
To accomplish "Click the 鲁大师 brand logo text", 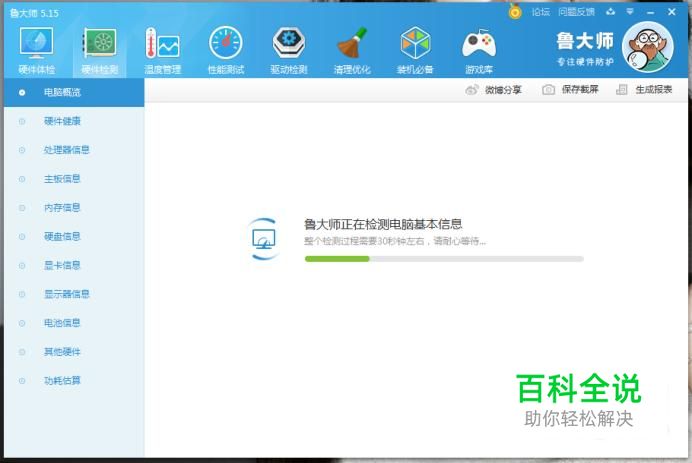I will [x=585, y=41].
